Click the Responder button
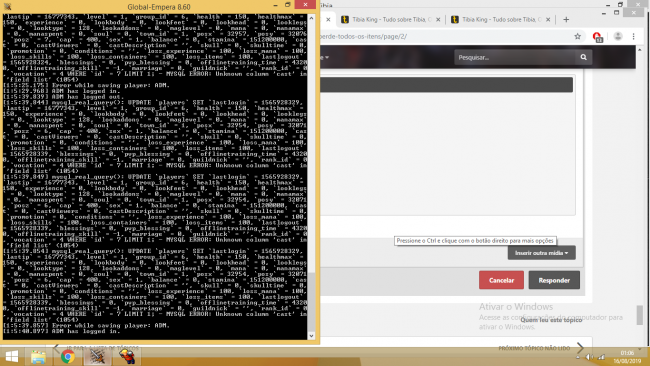The height and width of the screenshot is (366, 650). click(554, 280)
